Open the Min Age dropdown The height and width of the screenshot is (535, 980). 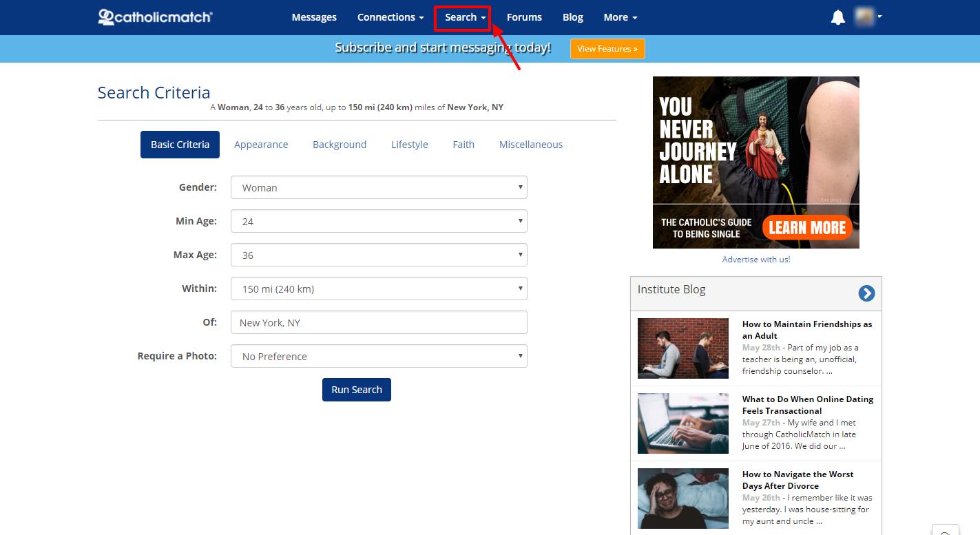click(x=379, y=221)
